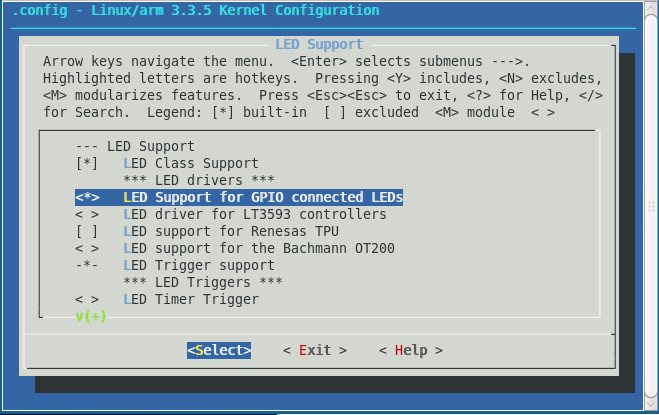
Task: Click the scrollbar down arrow
Action: pyautogui.click(x=651, y=405)
